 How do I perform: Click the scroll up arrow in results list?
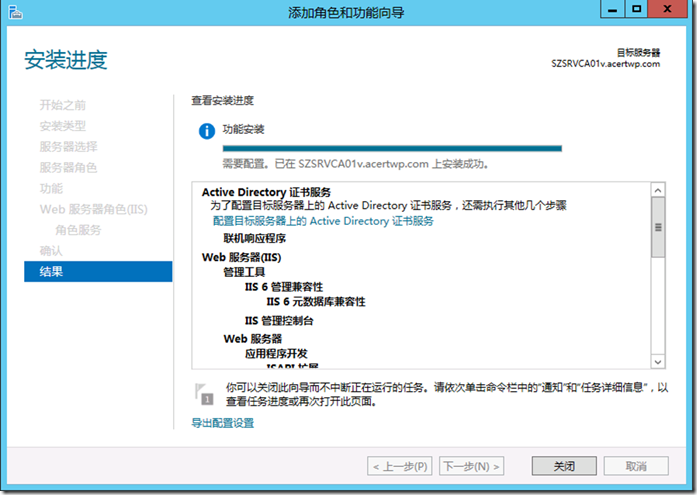pyautogui.click(x=658, y=190)
